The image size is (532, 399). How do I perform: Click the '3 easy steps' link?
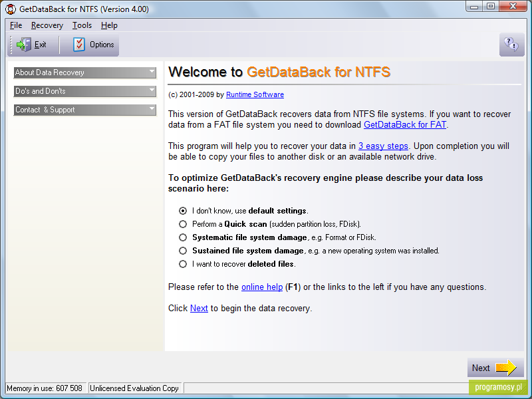(383, 146)
